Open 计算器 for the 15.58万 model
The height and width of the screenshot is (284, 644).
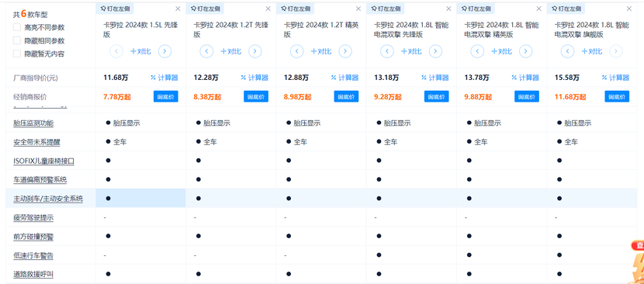615,78
